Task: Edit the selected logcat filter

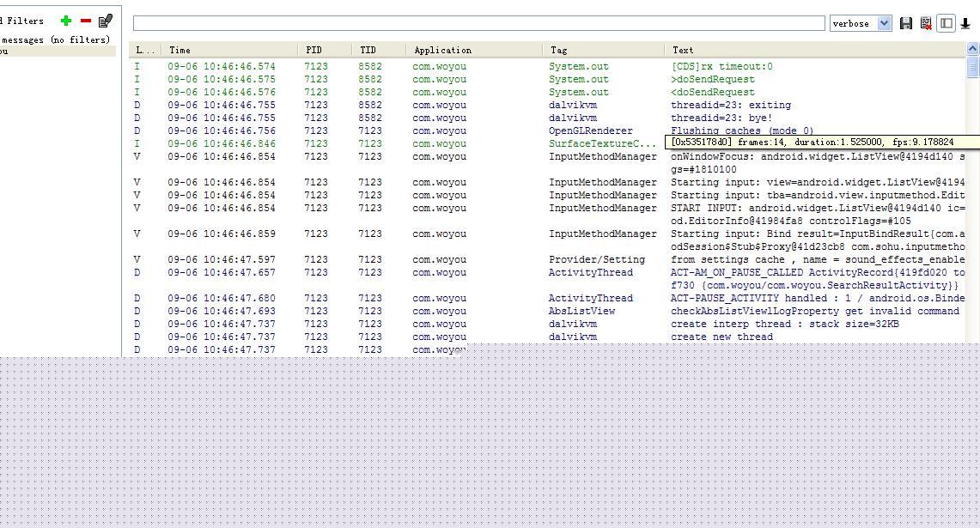Action: click(106, 21)
